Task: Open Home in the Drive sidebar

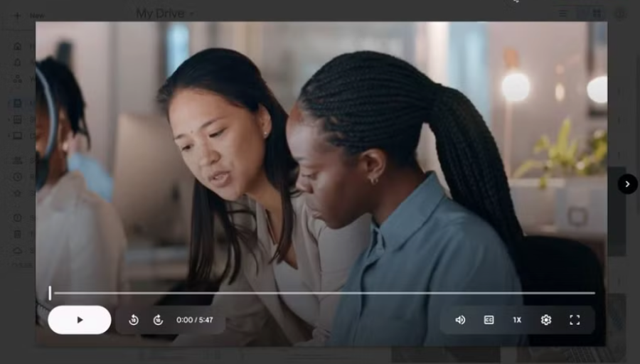Action: coord(18,46)
